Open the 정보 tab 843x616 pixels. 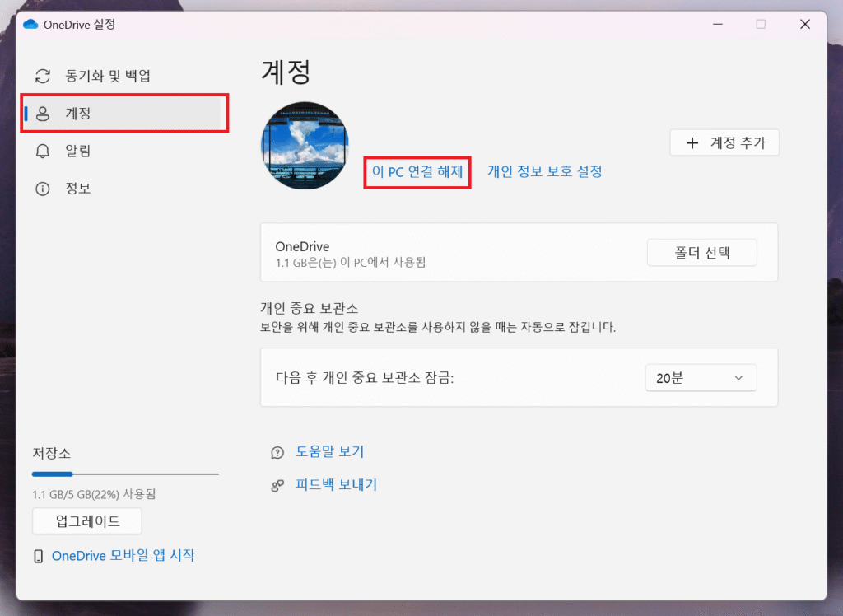[x=123, y=189]
